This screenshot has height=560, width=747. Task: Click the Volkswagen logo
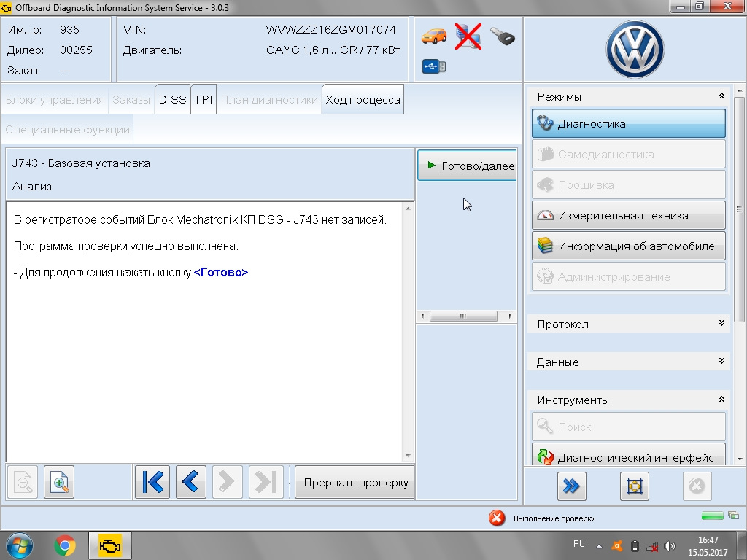635,49
